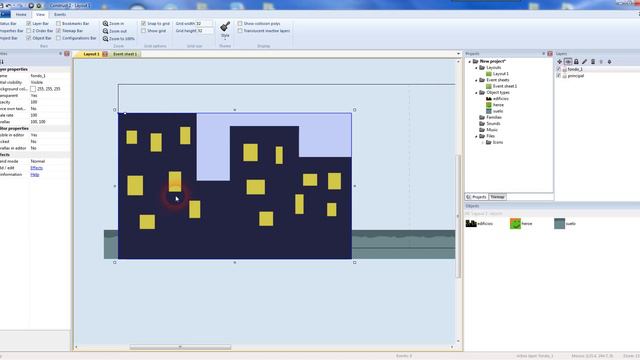Click the move layer down arrow icon
The width and height of the screenshot is (640, 360).
coord(609,62)
